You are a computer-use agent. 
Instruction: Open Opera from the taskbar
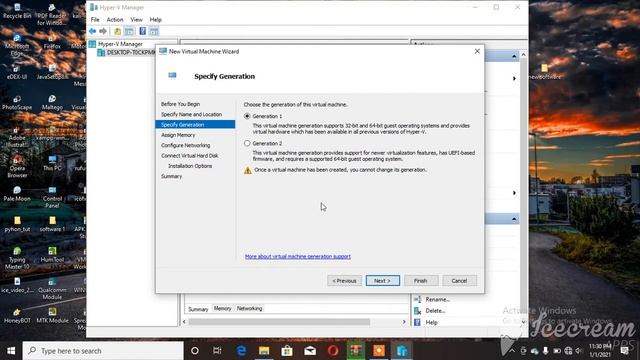point(333,351)
